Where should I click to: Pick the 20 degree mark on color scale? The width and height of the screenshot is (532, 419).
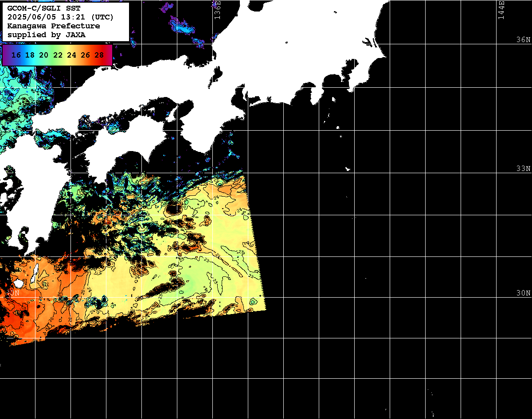43,55
